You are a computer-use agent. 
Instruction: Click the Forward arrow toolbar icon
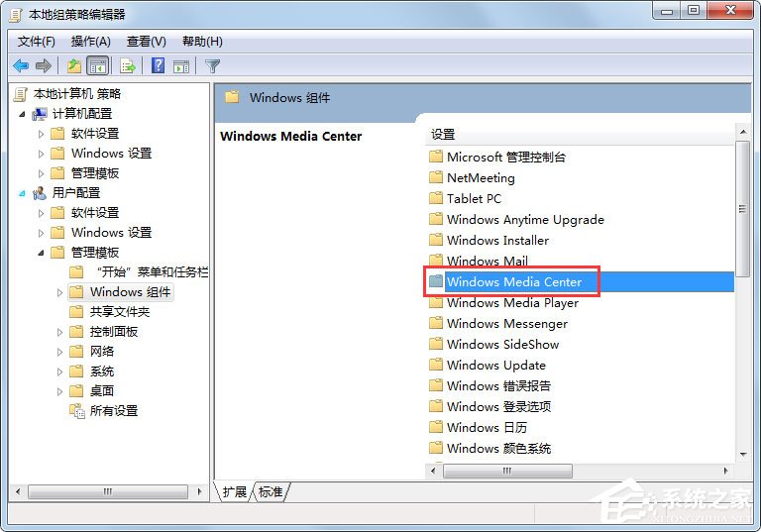click(x=44, y=65)
